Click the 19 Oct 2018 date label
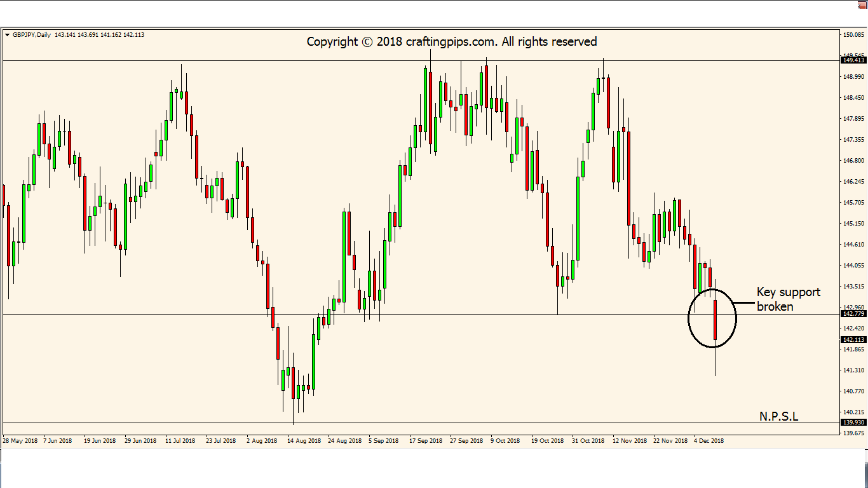Viewport: 868px width, 488px height. (548, 440)
